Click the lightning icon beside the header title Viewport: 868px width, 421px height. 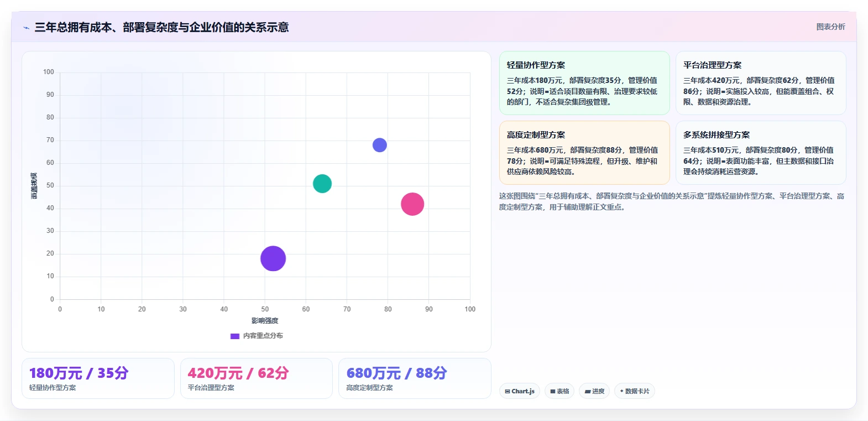click(26, 28)
